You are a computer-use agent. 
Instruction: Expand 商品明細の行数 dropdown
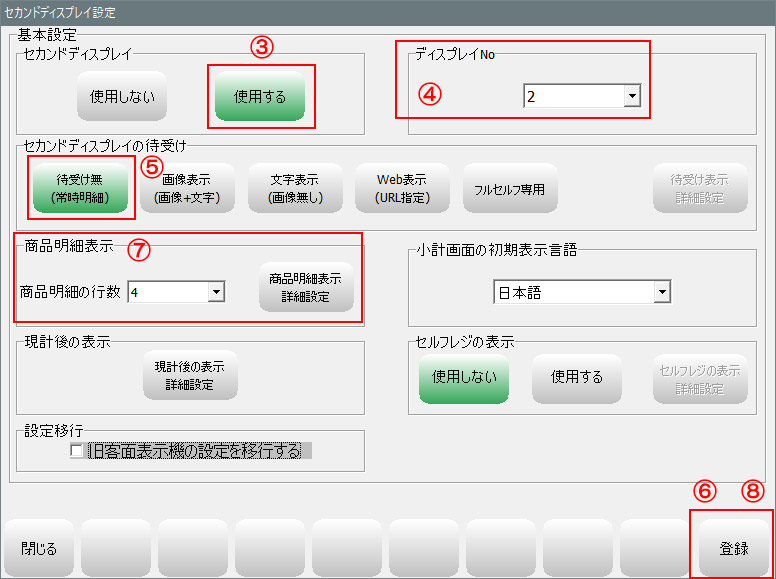[x=215, y=291]
